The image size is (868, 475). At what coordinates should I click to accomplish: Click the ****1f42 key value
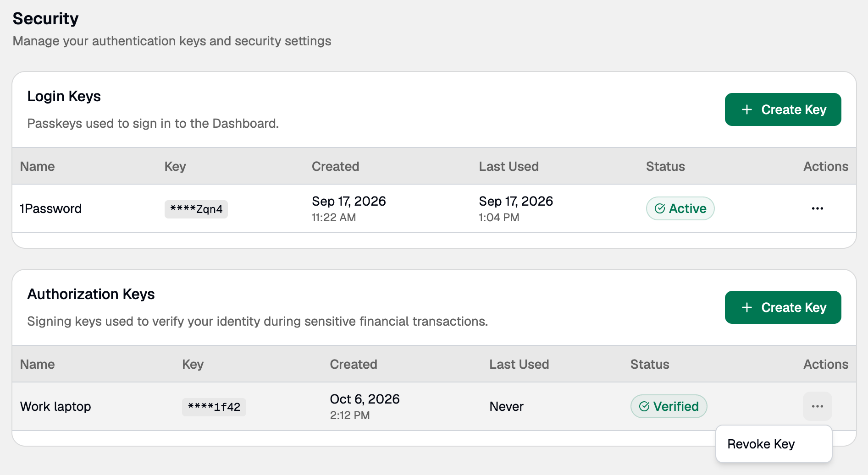tap(214, 407)
